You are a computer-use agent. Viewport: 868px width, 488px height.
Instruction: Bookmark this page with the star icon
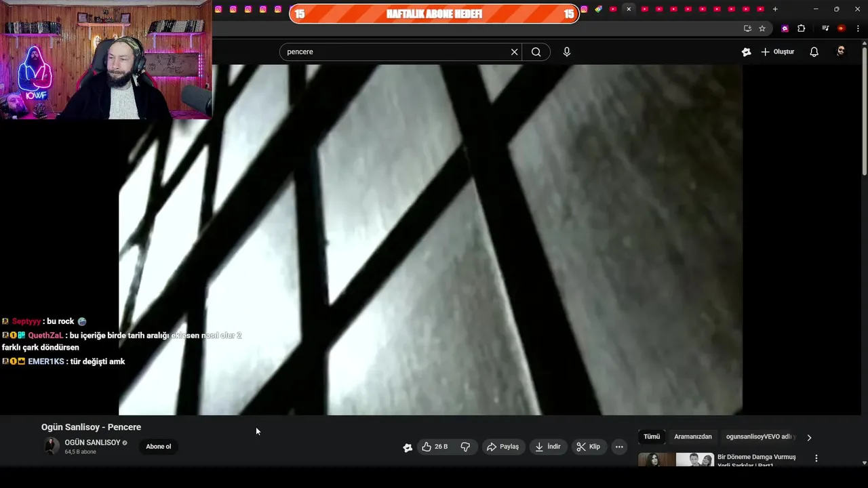(x=762, y=28)
